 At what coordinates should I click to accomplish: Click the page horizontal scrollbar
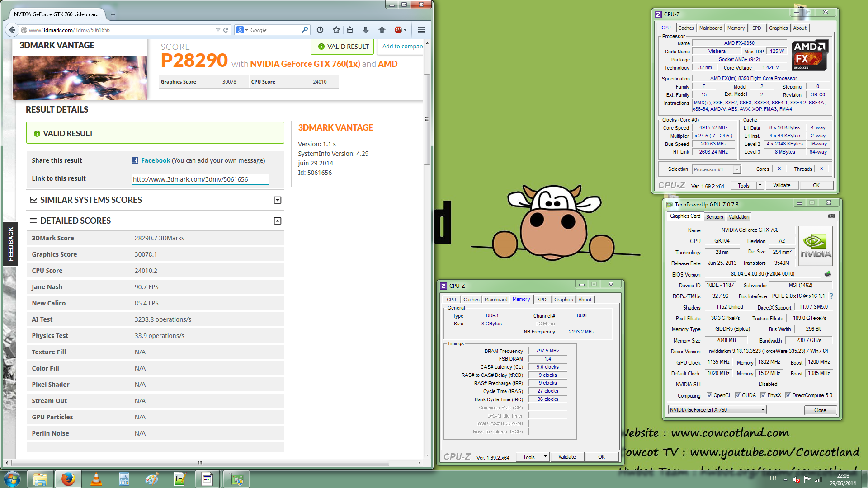click(x=200, y=463)
